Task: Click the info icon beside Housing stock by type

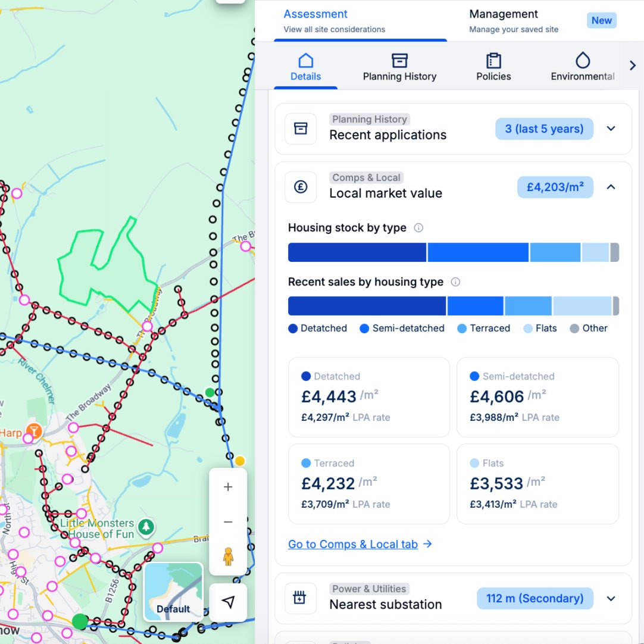Action: (418, 228)
